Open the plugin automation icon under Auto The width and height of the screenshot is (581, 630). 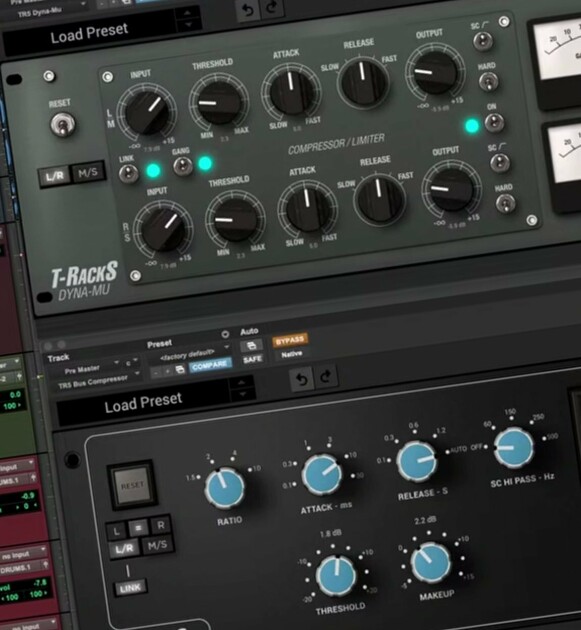(x=251, y=345)
